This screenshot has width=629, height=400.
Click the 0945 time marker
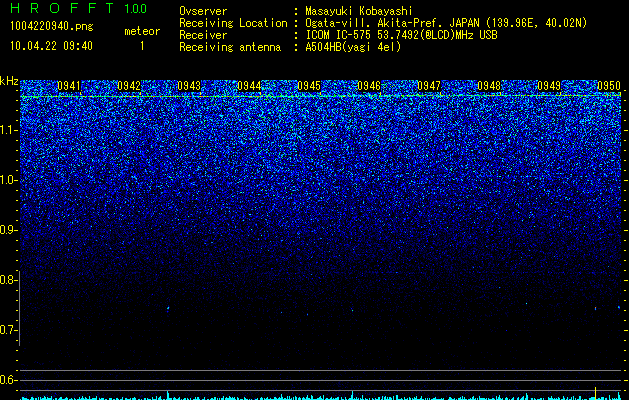(309, 86)
